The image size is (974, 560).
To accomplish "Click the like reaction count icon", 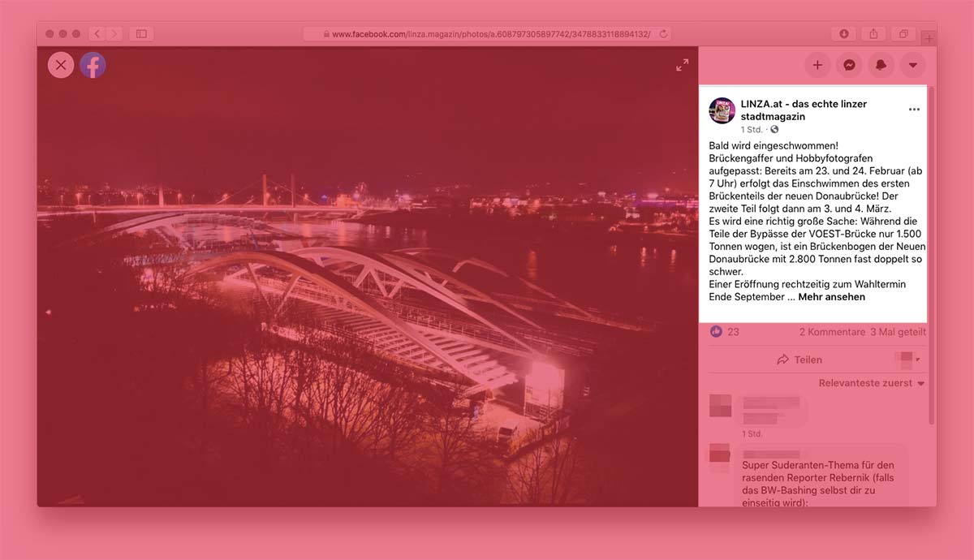I will coord(716,332).
